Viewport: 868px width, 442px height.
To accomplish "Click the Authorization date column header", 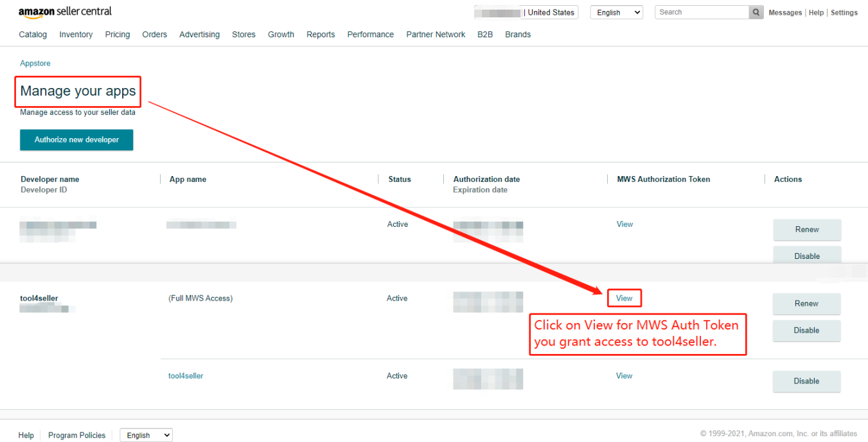I will coord(486,179).
